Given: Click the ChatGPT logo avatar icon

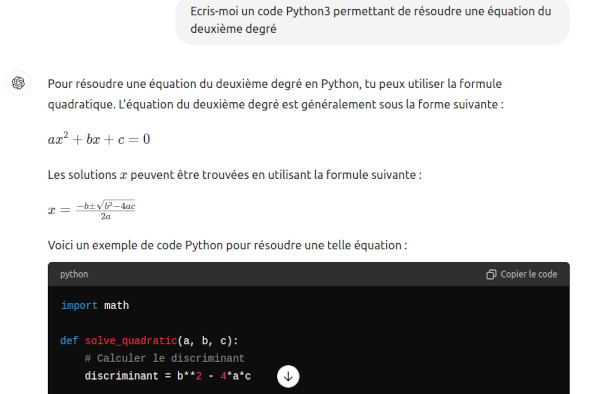Looking at the screenshot, I should [18, 83].
